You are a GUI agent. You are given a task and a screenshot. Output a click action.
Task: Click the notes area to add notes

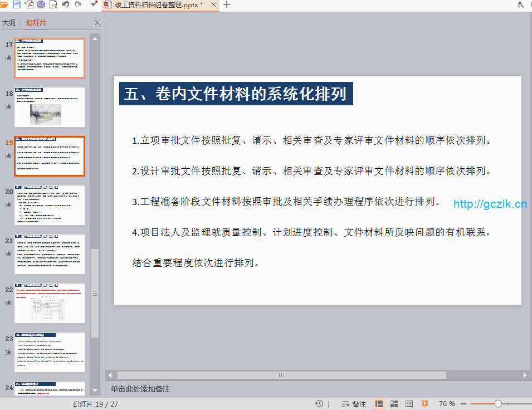coord(140,389)
